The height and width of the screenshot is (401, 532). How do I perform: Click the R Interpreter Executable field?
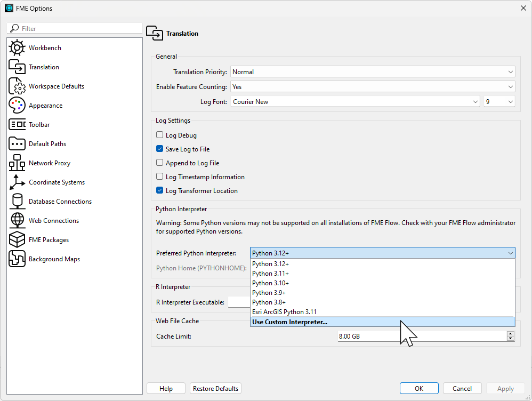(x=239, y=302)
